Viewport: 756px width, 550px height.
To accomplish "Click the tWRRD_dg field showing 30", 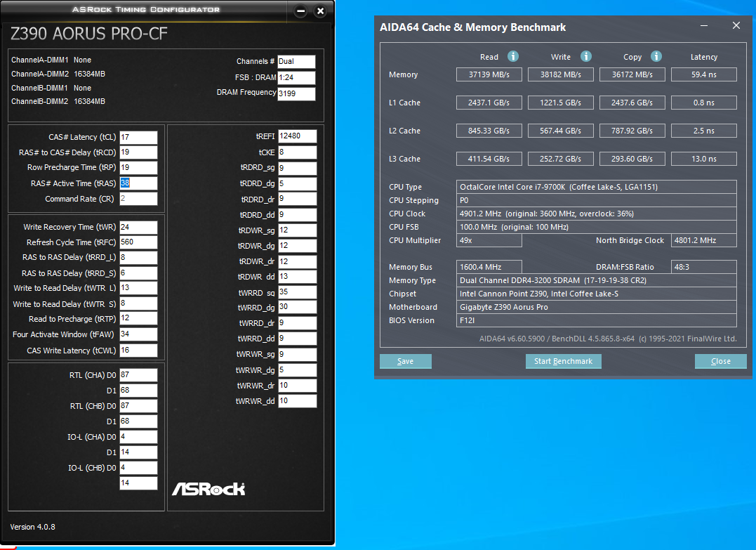I will (x=297, y=308).
